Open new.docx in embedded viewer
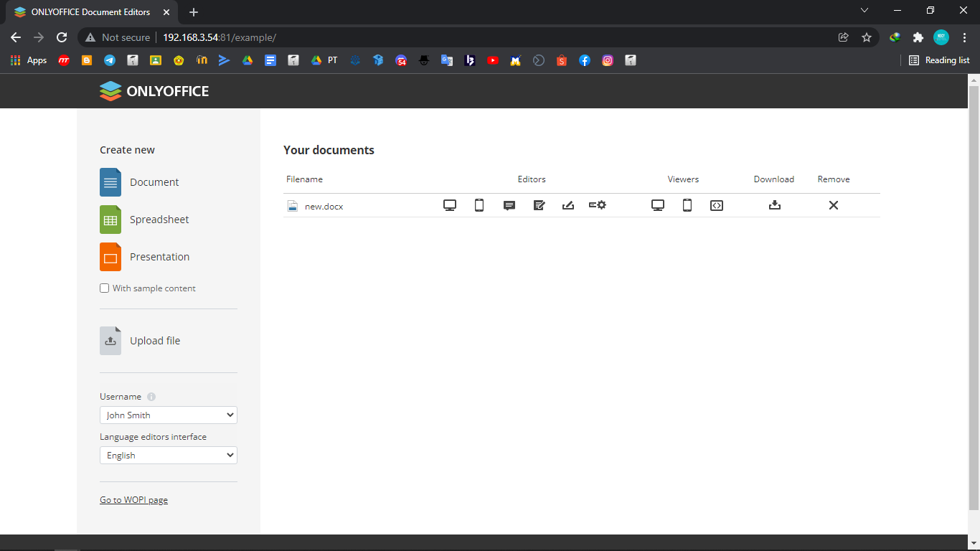This screenshot has height=551, width=980. (717, 205)
